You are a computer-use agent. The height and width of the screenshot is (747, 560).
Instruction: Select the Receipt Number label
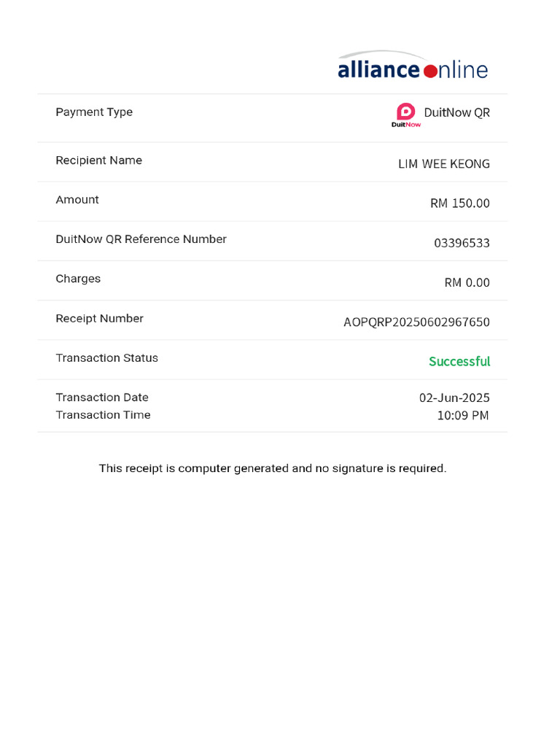pyautogui.click(x=99, y=319)
